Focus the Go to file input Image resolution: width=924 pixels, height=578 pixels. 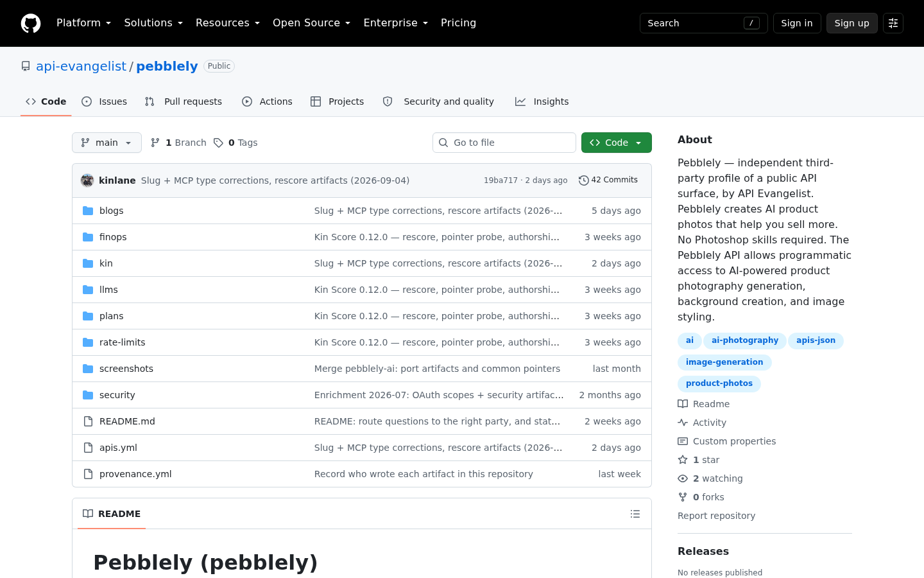504,143
